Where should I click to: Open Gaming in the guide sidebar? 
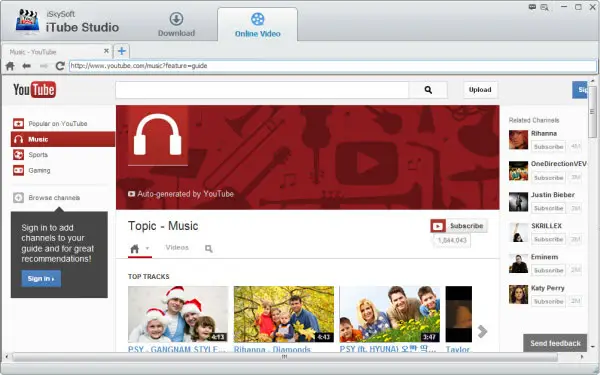(39, 170)
